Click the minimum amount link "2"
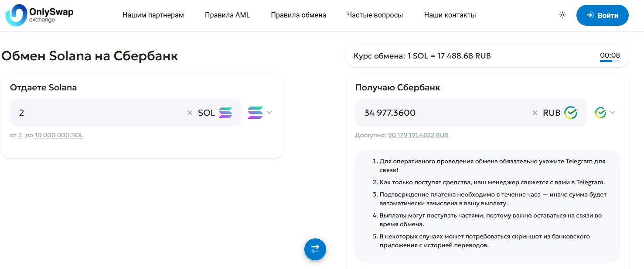Image resolution: width=644 pixels, height=269 pixels. pyautogui.click(x=20, y=135)
